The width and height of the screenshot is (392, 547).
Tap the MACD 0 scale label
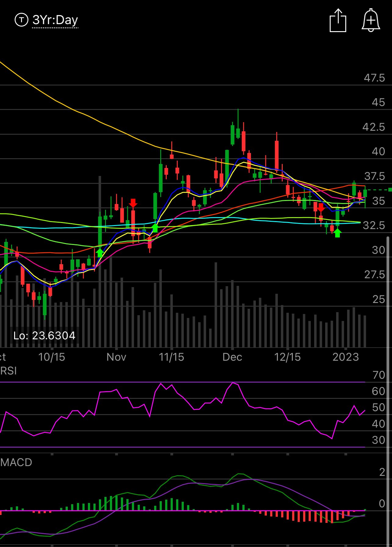pos(382,504)
